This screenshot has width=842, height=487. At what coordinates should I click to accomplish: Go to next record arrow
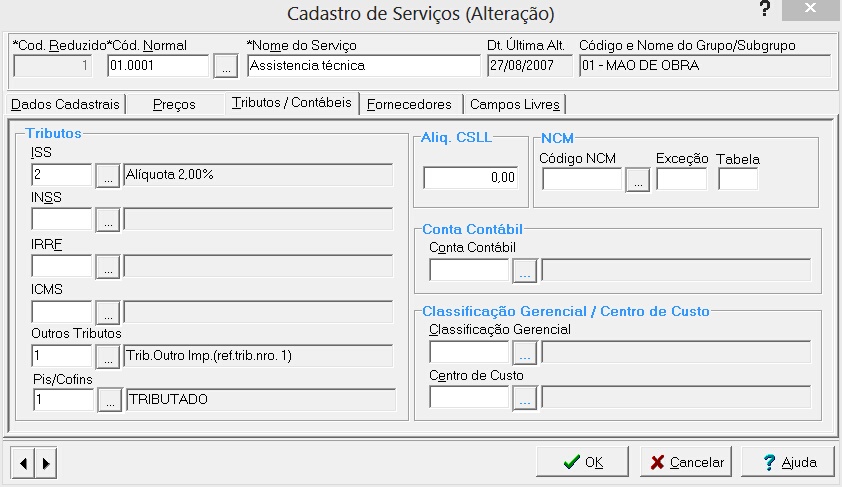point(46,463)
